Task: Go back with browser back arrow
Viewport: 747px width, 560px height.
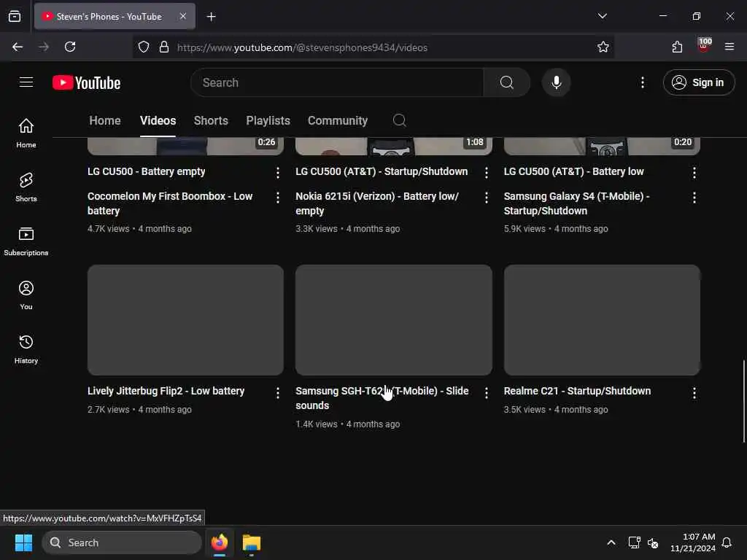Action: pyautogui.click(x=18, y=47)
